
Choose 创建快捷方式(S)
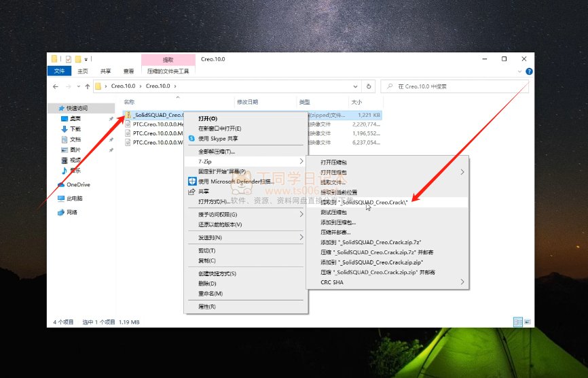click(217, 273)
